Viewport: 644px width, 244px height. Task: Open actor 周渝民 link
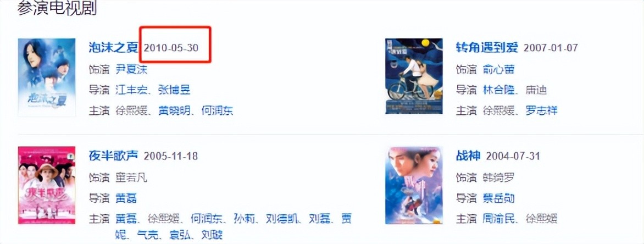(x=498, y=219)
